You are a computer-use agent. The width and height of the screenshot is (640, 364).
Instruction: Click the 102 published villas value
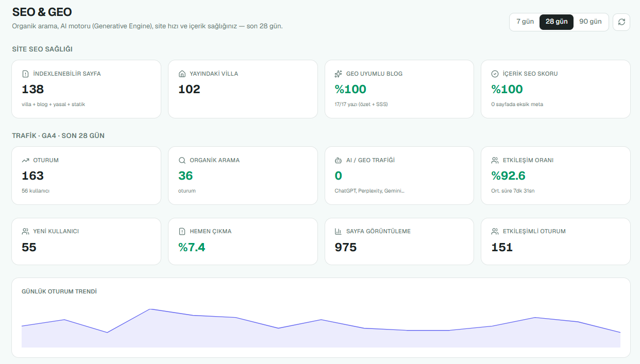(x=189, y=89)
